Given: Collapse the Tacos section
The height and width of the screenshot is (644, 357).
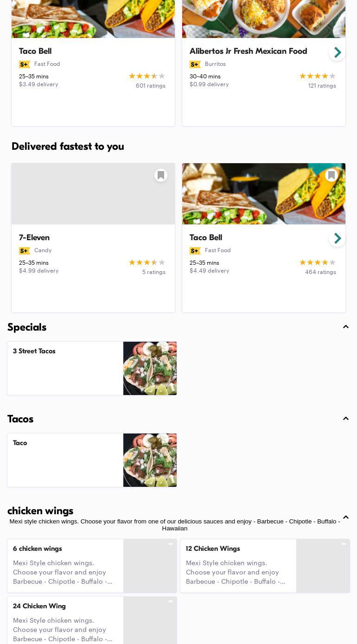Looking at the screenshot, I should pos(346,419).
